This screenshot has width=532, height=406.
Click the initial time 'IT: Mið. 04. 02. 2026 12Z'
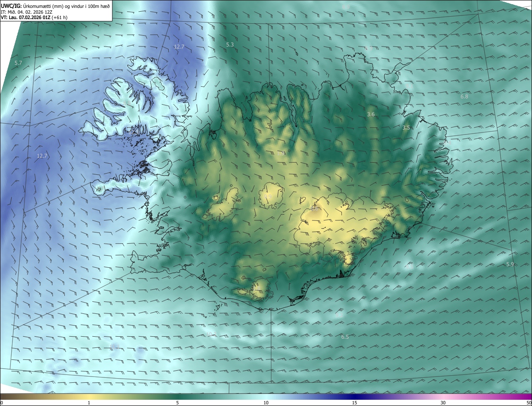coord(27,12)
